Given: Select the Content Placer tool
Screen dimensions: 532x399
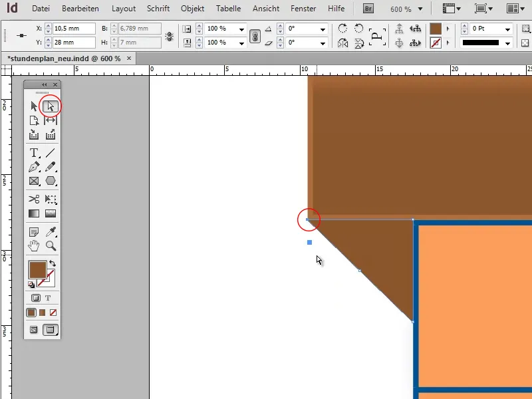Looking at the screenshot, I should point(51,135).
